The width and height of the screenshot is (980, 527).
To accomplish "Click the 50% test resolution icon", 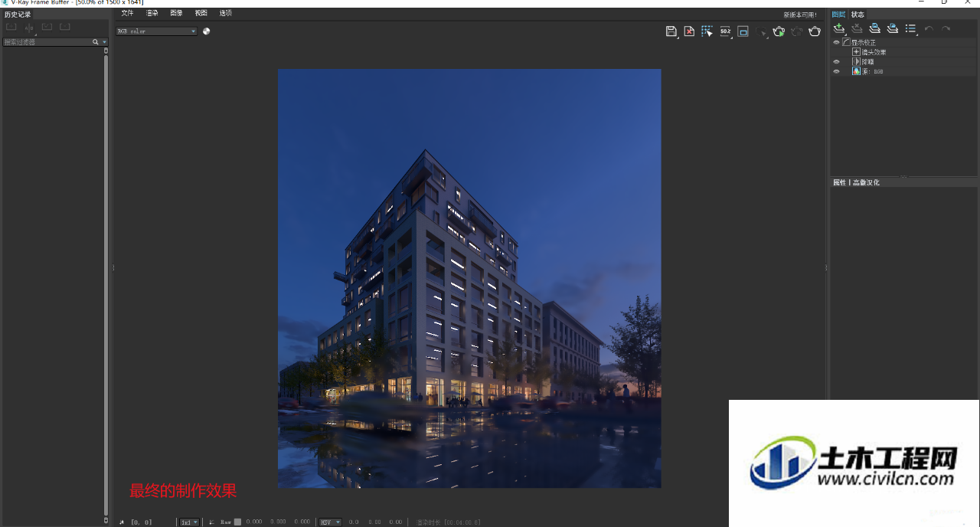I will [x=725, y=31].
